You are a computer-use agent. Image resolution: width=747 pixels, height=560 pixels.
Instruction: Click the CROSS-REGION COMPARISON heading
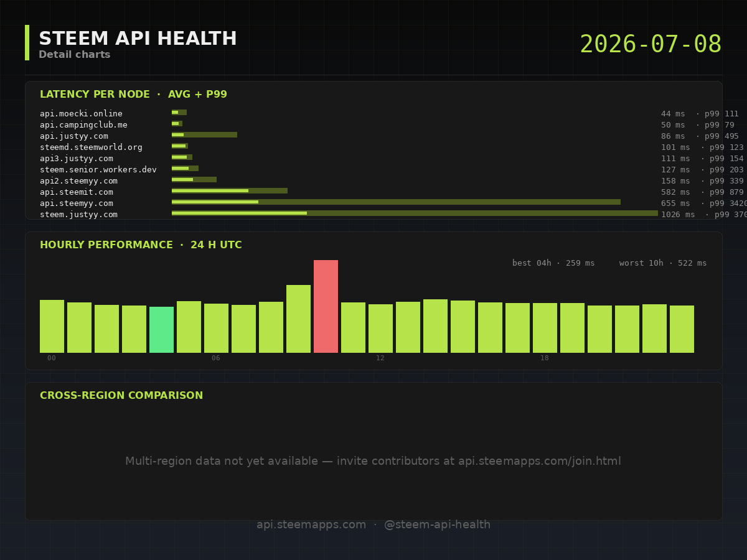point(121,396)
